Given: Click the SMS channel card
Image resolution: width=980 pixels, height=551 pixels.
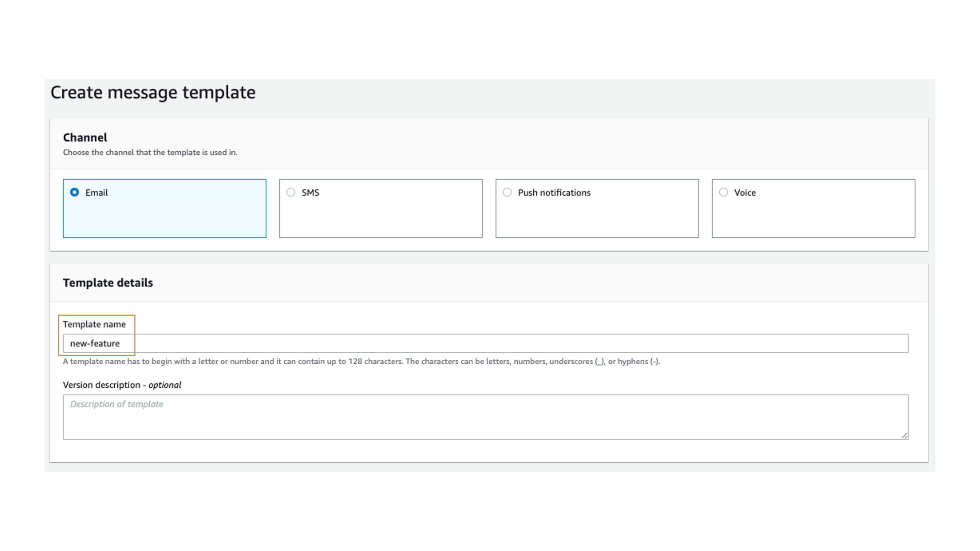Looking at the screenshot, I should tap(380, 208).
